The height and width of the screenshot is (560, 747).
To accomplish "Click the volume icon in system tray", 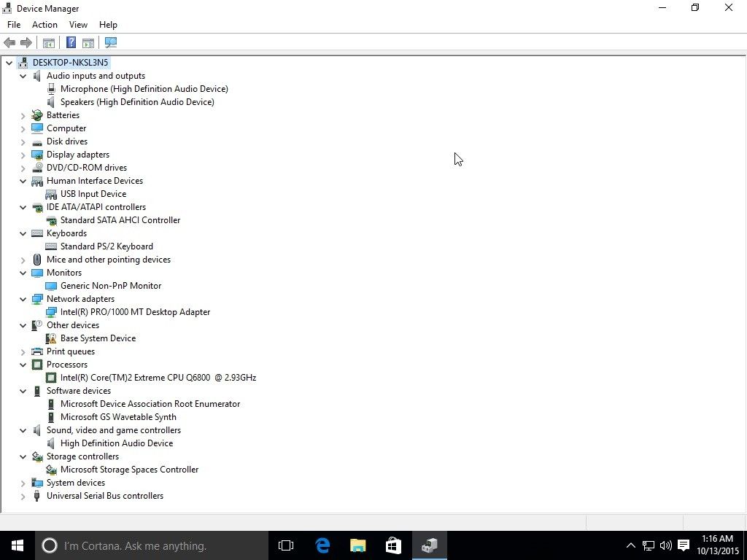I will coord(665,545).
